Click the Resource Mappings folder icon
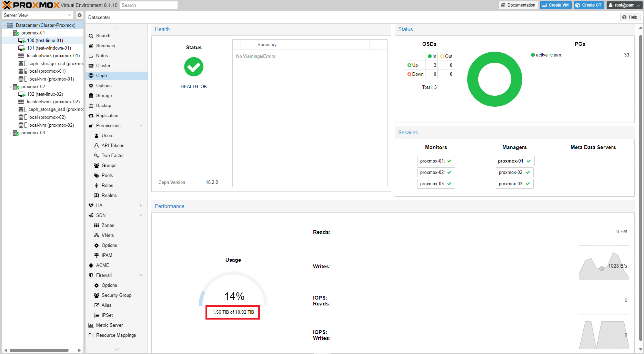The image size is (644, 354). (91, 335)
